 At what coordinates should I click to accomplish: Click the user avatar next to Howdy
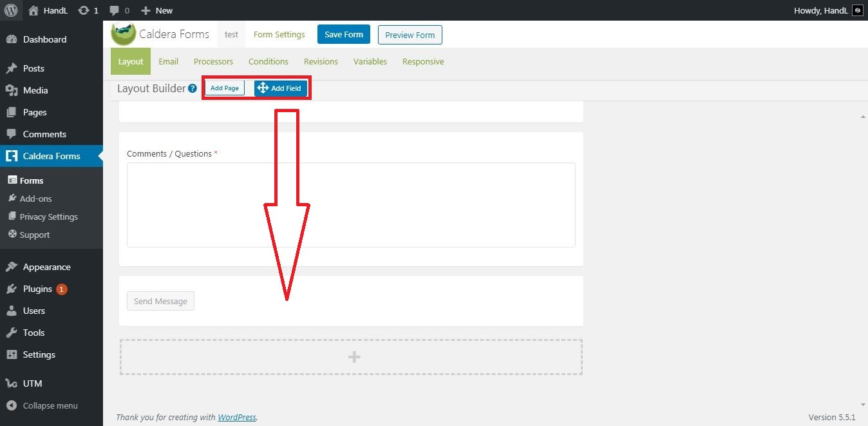(x=857, y=10)
